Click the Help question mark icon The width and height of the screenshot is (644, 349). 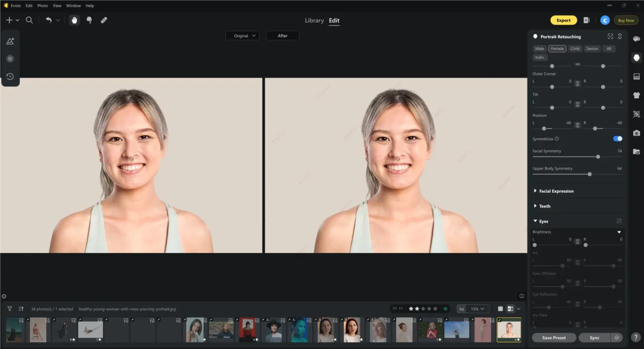click(636, 337)
